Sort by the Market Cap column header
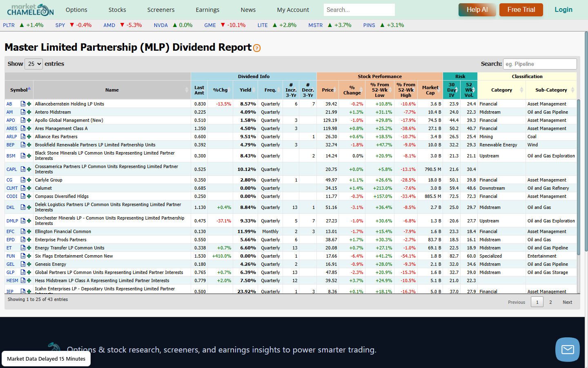This screenshot has height=368, width=588. 430,90
